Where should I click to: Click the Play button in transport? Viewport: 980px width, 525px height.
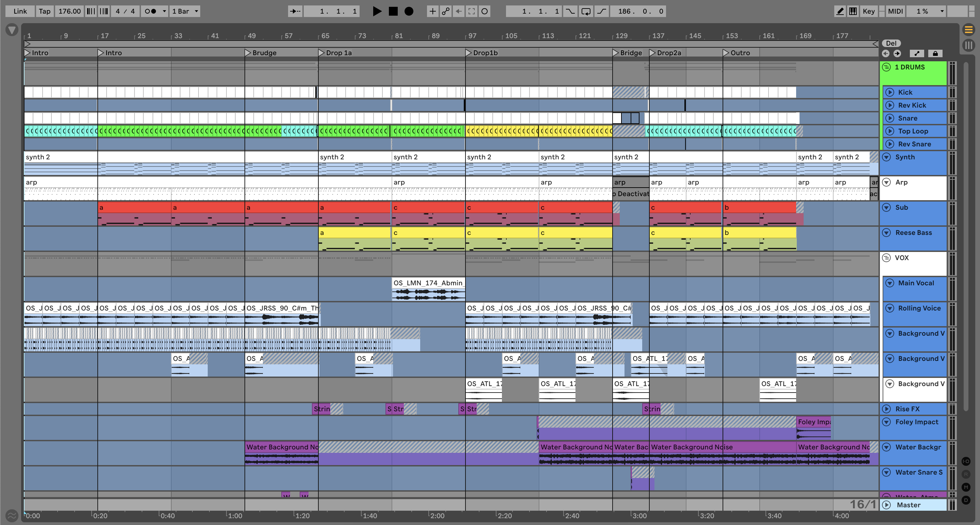coord(377,12)
